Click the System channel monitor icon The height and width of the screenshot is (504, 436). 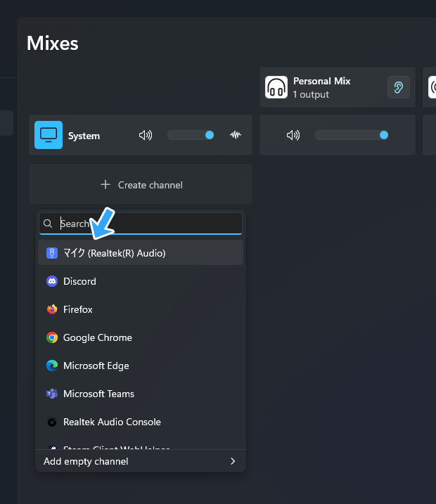[x=49, y=135]
